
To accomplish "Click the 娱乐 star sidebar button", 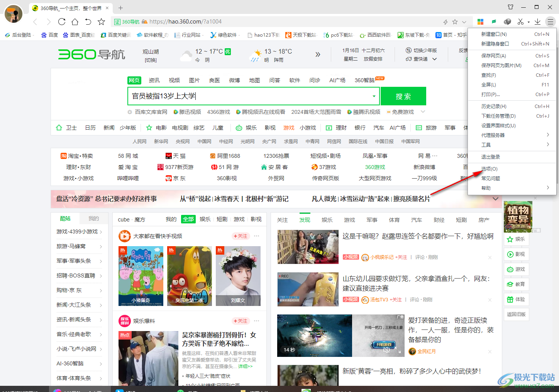I will click(516, 239).
